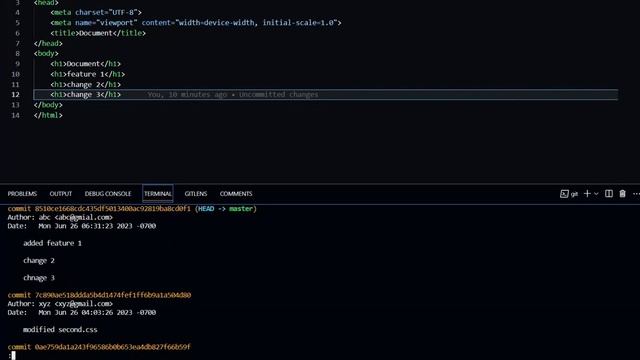The width and height of the screenshot is (640, 360).
Task: Select the TERMINAL tab
Action: click(x=158, y=193)
